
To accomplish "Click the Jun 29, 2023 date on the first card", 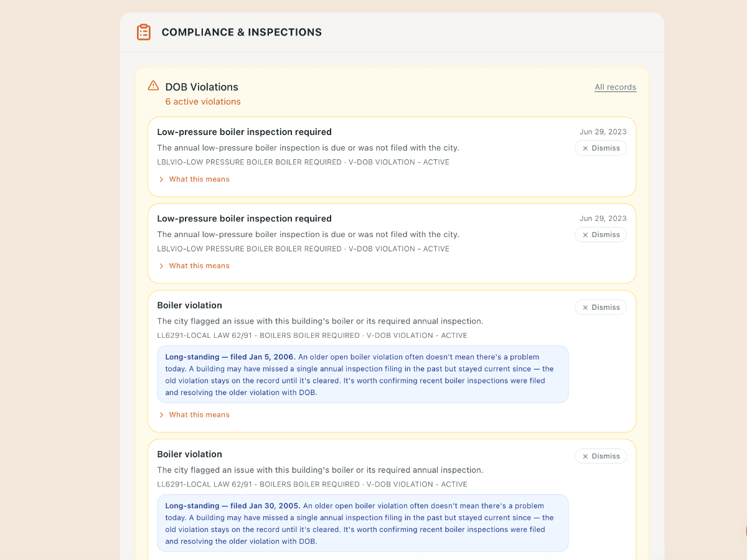I will 603,132.
